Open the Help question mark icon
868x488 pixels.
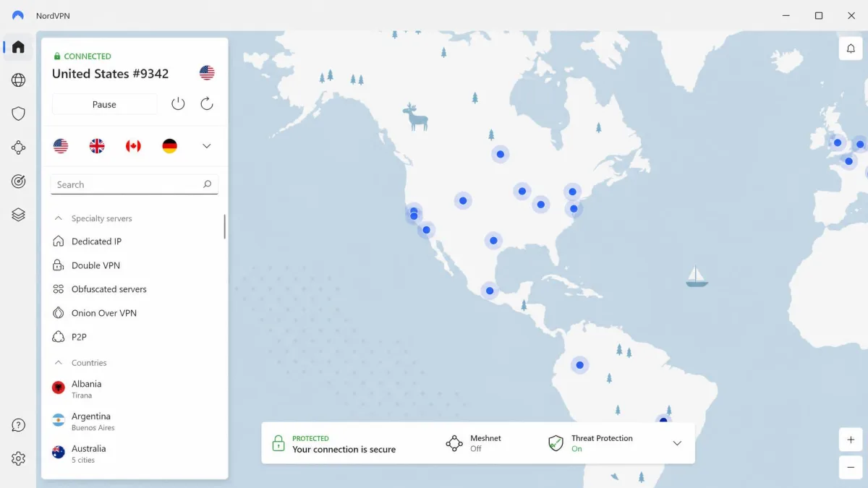[x=18, y=425]
